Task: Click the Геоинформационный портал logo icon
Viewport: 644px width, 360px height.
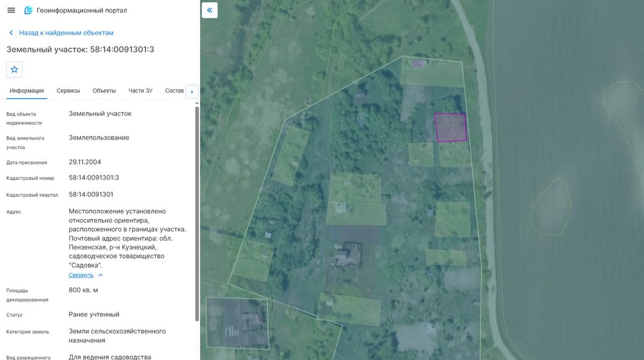Action: 28,10
